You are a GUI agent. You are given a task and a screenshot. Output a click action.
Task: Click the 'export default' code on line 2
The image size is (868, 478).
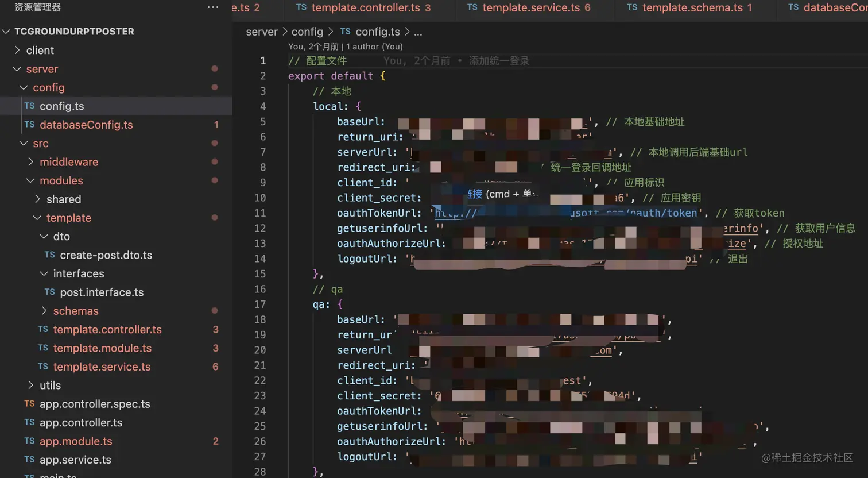click(331, 76)
